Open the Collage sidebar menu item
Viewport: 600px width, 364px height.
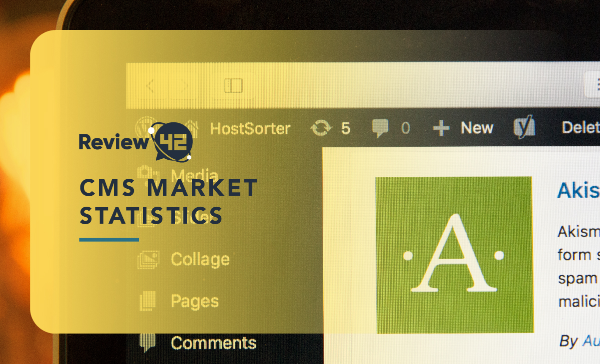pos(184,259)
